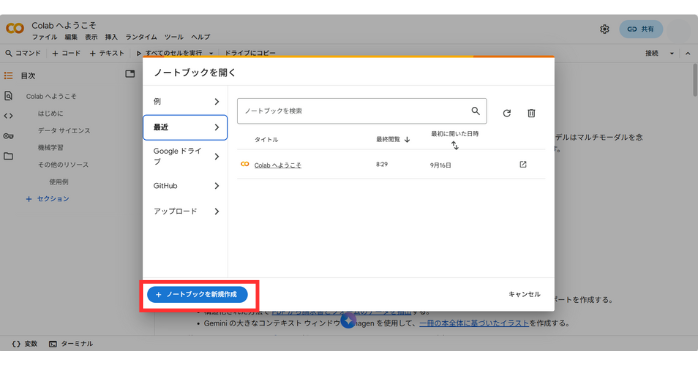Open ヘルプ menu
The height and width of the screenshot is (365, 698).
click(x=201, y=37)
